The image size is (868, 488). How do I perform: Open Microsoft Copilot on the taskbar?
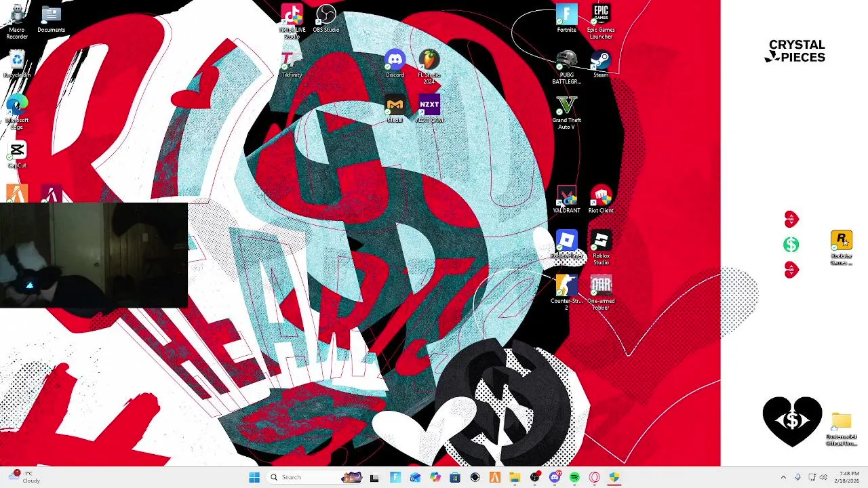click(x=435, y=477)
